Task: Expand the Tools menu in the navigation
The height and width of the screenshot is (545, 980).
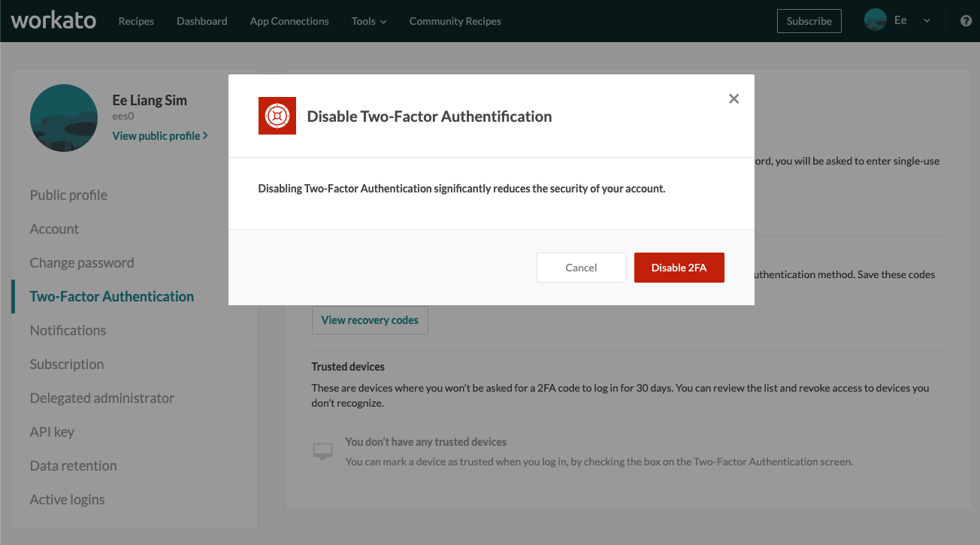Action: (x=368, y=21)
